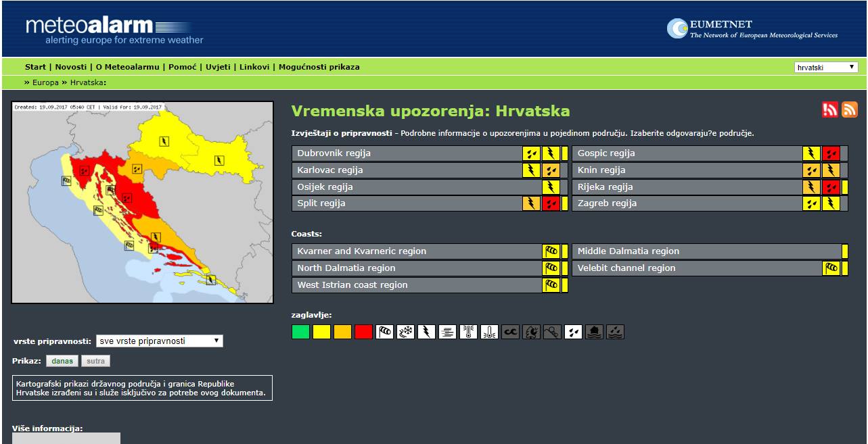Viewport: 868px width, 444px height.
Task: Click the red color swatch in legend
Action: pyautogui.click(x=363, y=332)
